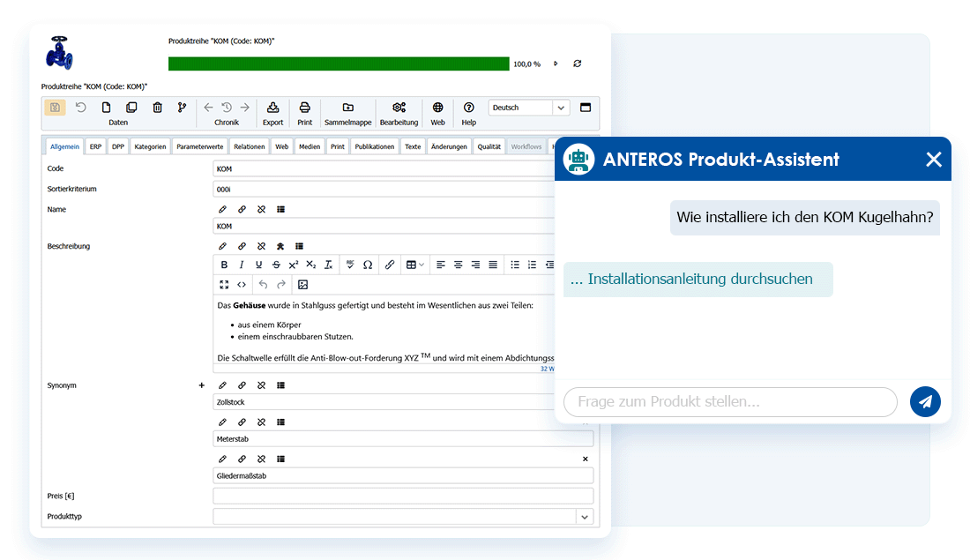Image resolution: width=970 pixels, height=560 pixels.
Task: Open the Publikationen tab
Action: (x=374, y=146)
